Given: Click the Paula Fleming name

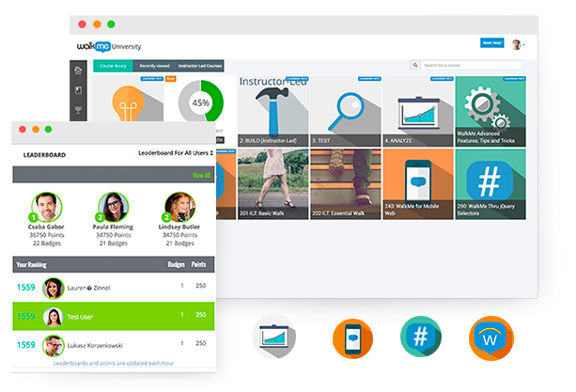Looking at the screenshot, I should coord(113,227).
